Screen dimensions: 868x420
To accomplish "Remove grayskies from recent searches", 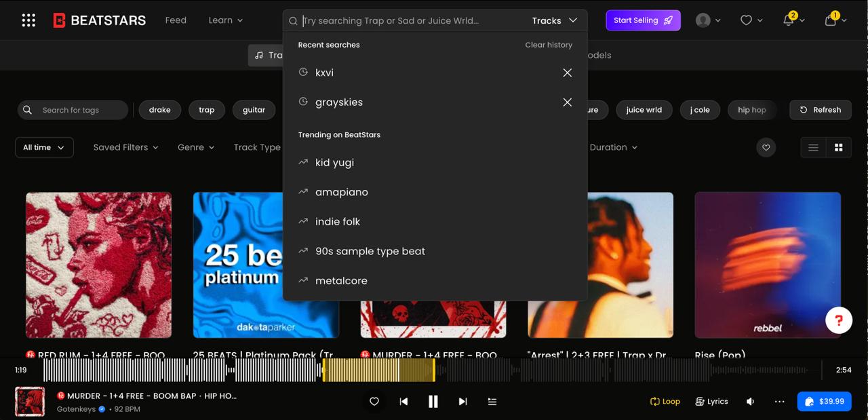I will [568, 102].
